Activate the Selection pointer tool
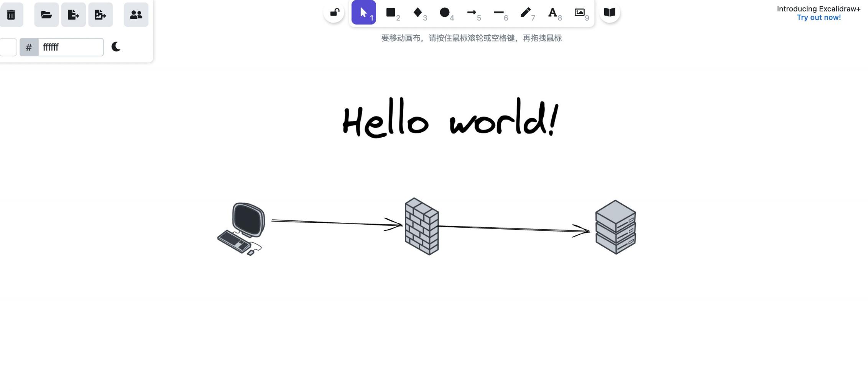This screenshot has width=868, height=391. point(363,13)
